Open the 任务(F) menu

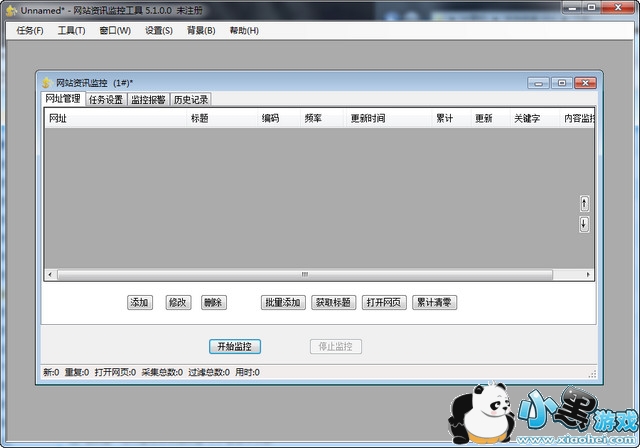[x=30, y=31]
